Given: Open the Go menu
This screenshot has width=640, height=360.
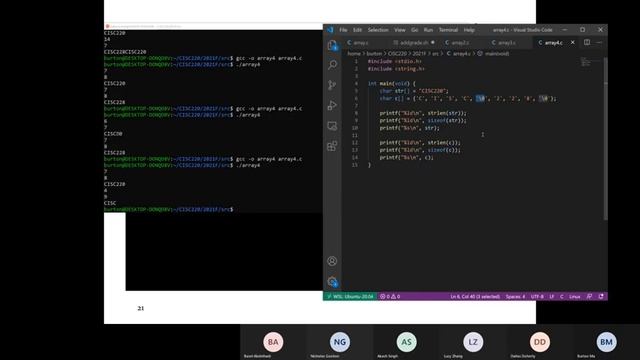Looking at the screenshot, I should (x=415, y=30).
